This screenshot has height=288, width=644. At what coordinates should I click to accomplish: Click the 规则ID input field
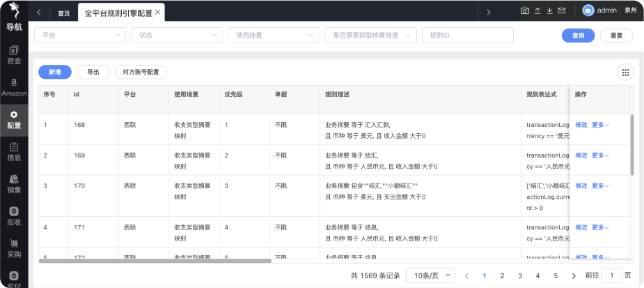click(x=467, y=36)
